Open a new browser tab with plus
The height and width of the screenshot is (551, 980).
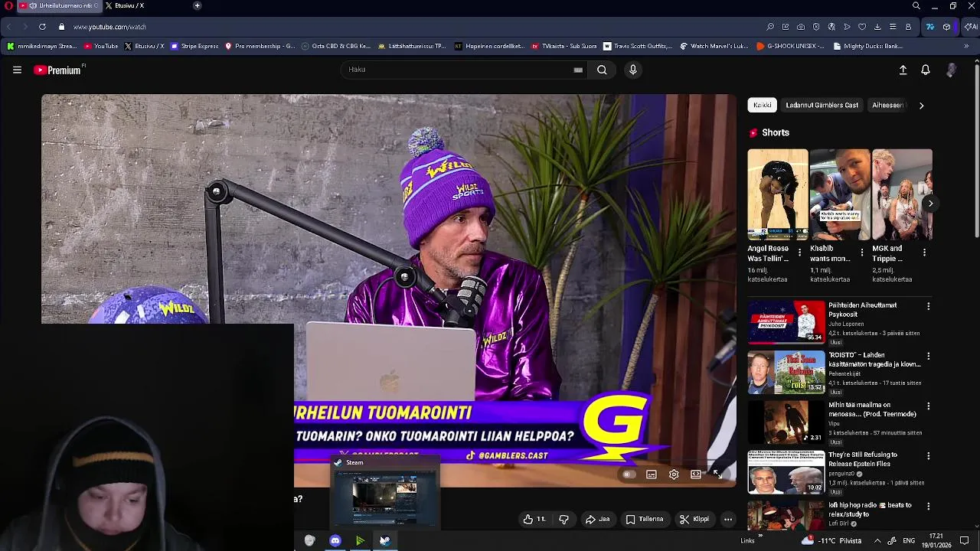(x=197, y=5)
